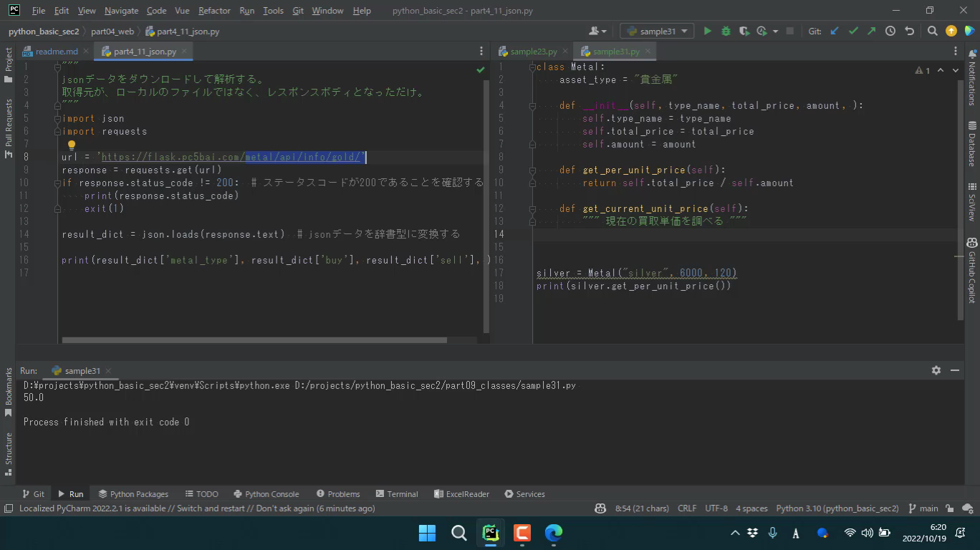Commit changes using the Git checkmark icon
980x550 pixels.
pyautogui.click(x=853, y=31)
